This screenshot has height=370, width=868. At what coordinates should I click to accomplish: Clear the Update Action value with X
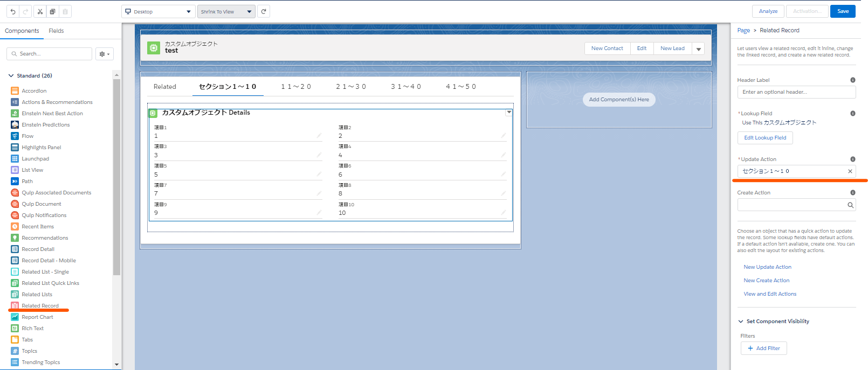(850, 171)
